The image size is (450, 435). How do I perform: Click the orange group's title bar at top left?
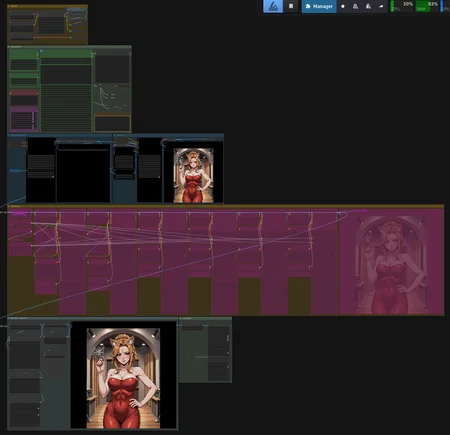tap(47, 6)
